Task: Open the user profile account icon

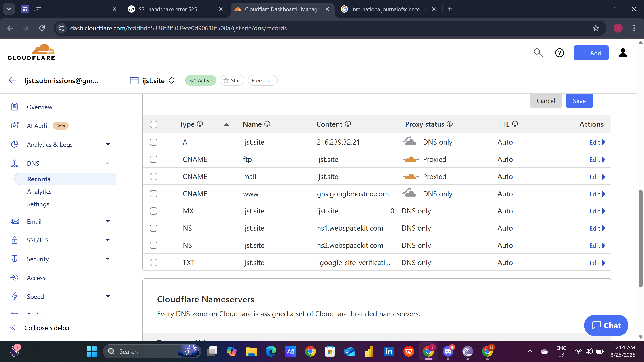Action: (623, 53)
